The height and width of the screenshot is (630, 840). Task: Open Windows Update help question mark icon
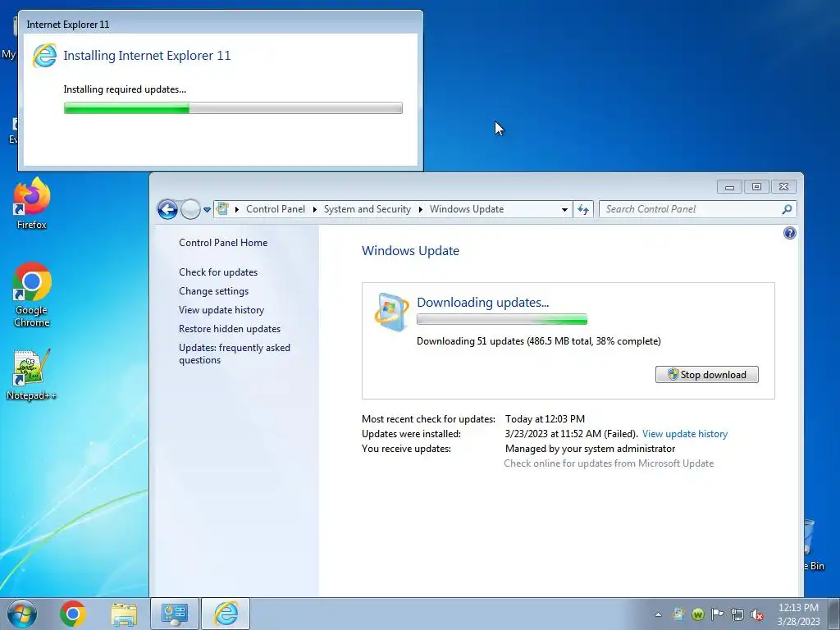pos(790,233)
